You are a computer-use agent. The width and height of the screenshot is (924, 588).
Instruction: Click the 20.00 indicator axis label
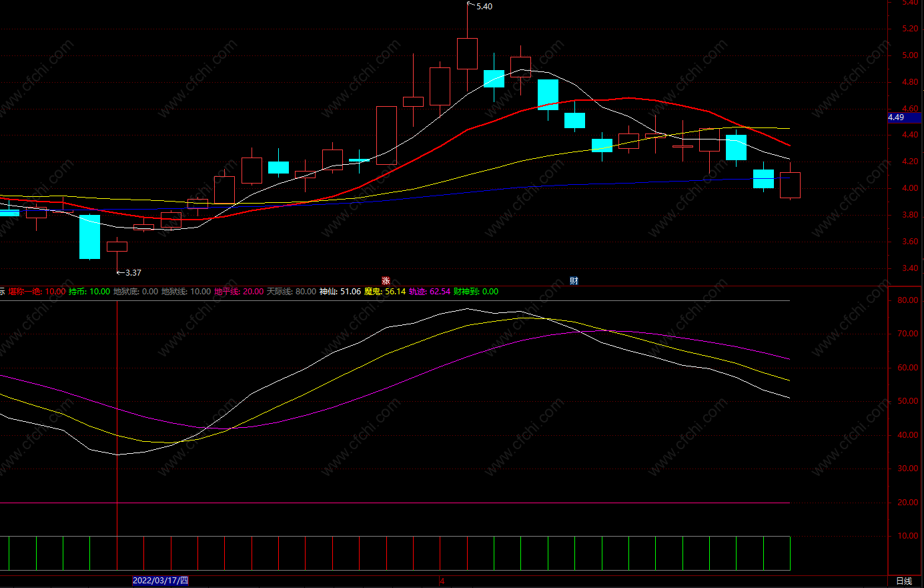click(908, 503)
